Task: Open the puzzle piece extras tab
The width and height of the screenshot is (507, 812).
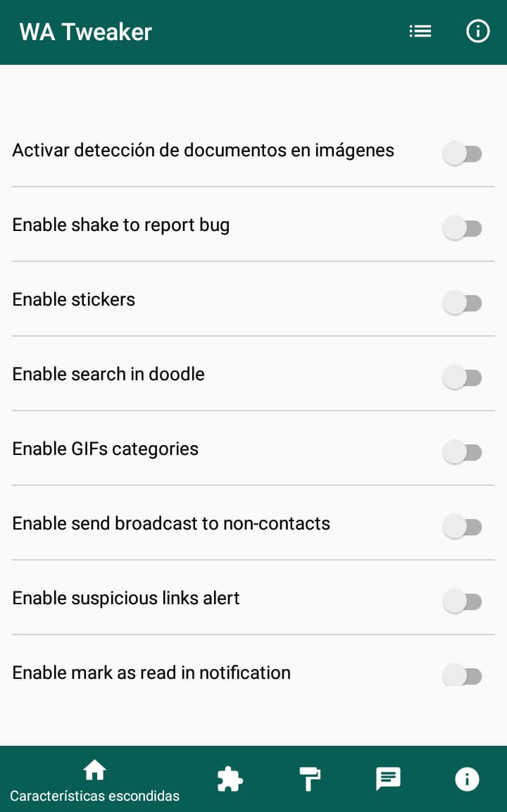Action: (230, 780)
